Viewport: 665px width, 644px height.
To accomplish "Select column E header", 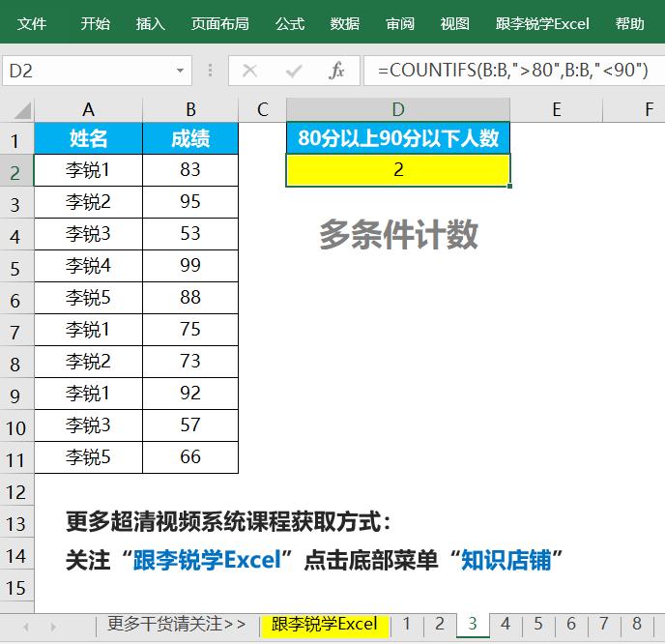I will point(557,110).
